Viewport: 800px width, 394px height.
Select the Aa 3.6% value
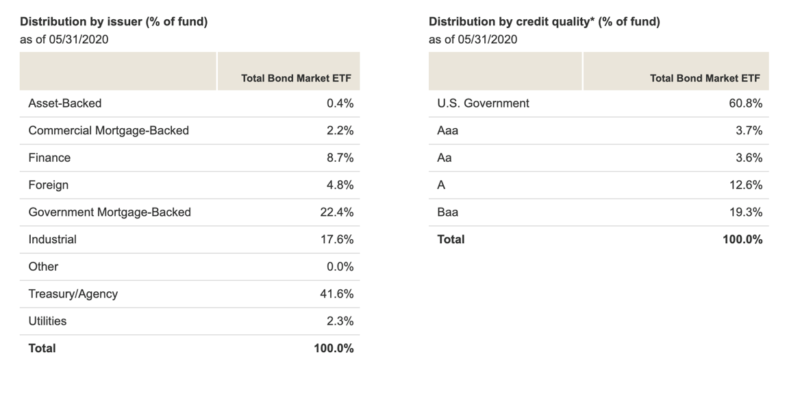(x=749, y=158)
